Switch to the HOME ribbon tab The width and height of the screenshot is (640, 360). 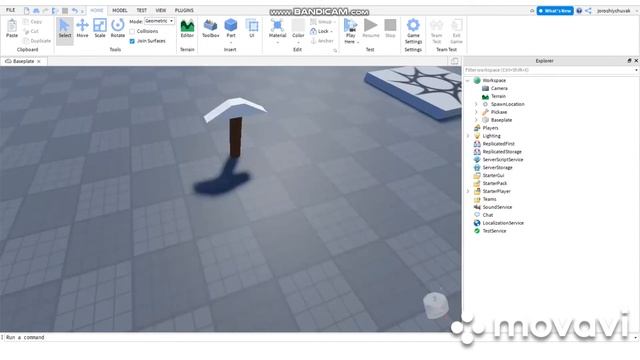click(97, 10)
